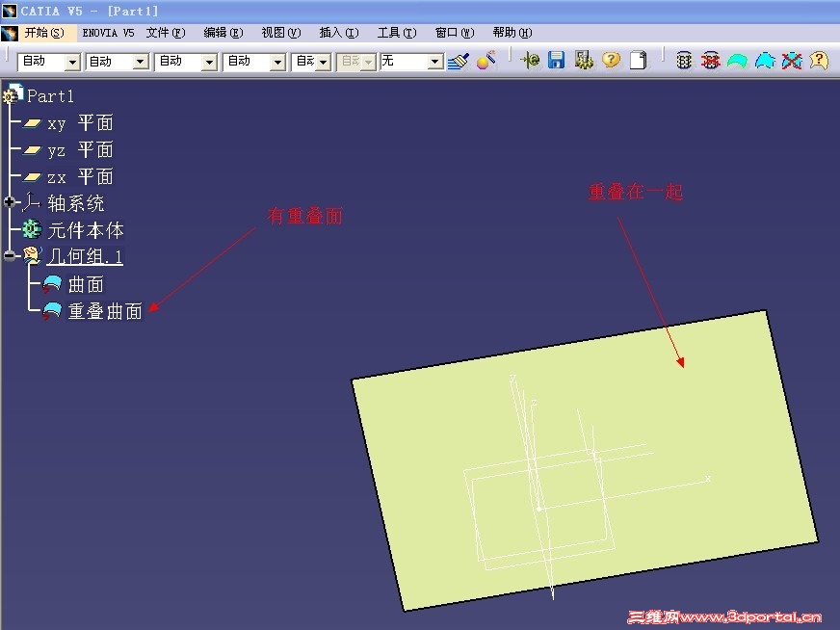This screenshot has height=630, width=840.
Task: Select 重叠曲面 label in tree
Action: (105, 311)
